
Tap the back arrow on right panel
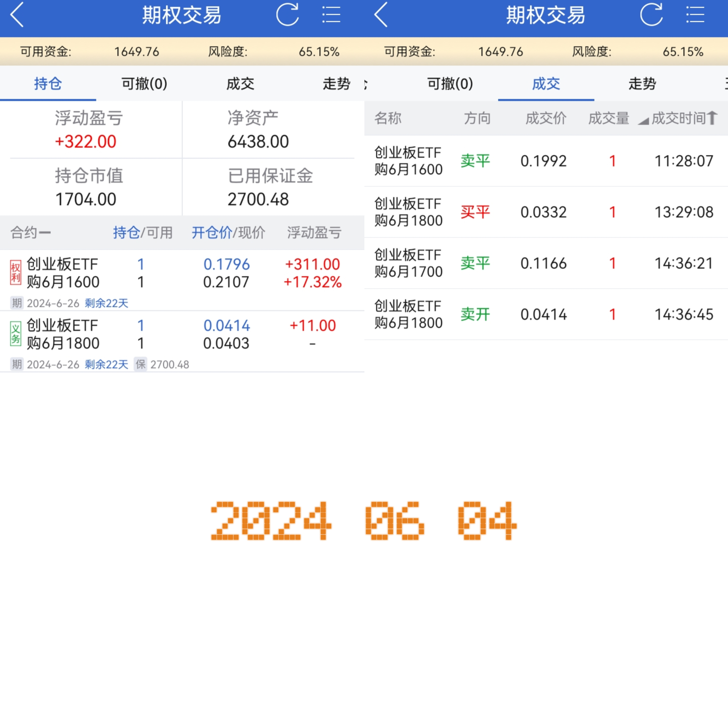[x=381, y=15]
